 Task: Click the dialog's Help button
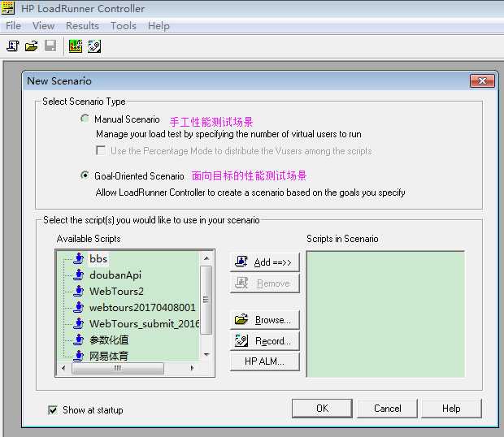[x=452, y=409]
